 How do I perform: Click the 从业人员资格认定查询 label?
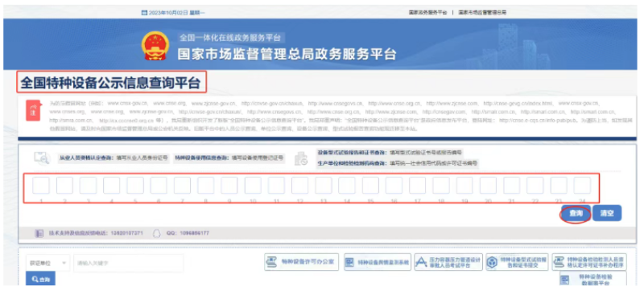(87, 157)
